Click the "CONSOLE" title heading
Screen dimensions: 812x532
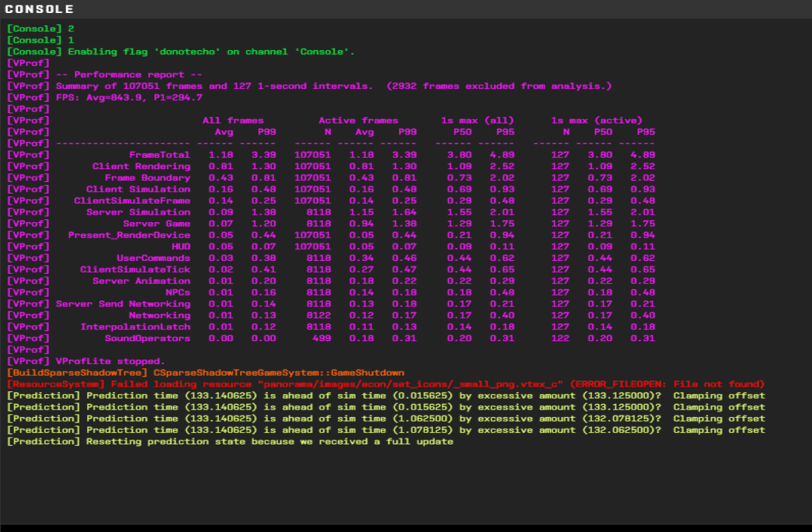39,10
